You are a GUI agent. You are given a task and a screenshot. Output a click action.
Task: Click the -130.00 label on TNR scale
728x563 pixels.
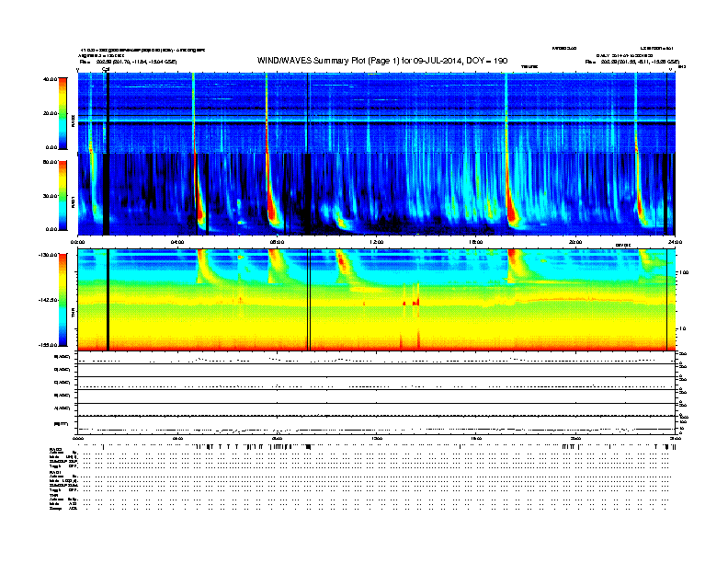click(x=48, y=255)
